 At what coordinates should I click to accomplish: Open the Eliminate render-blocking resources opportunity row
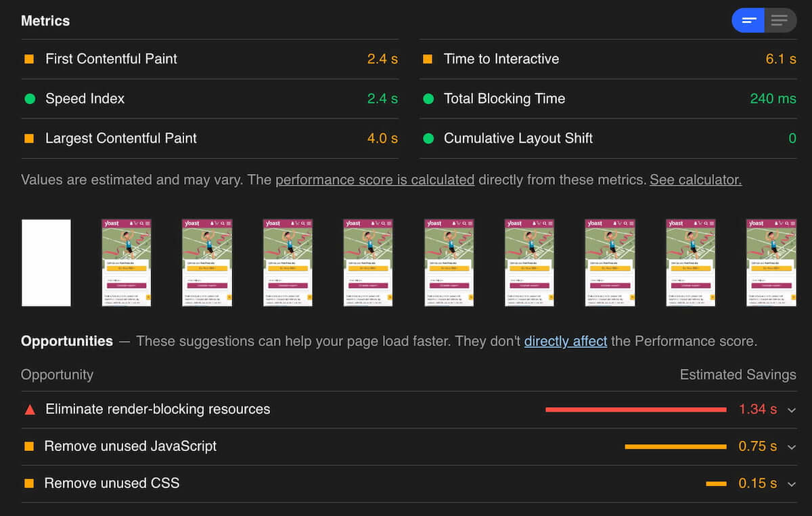point(158,409)
